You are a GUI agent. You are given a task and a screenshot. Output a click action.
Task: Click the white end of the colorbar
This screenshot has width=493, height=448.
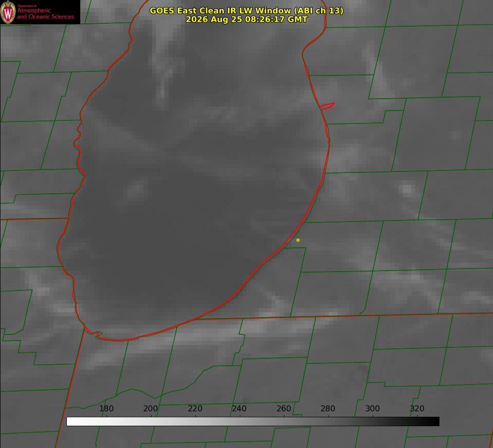72,422
